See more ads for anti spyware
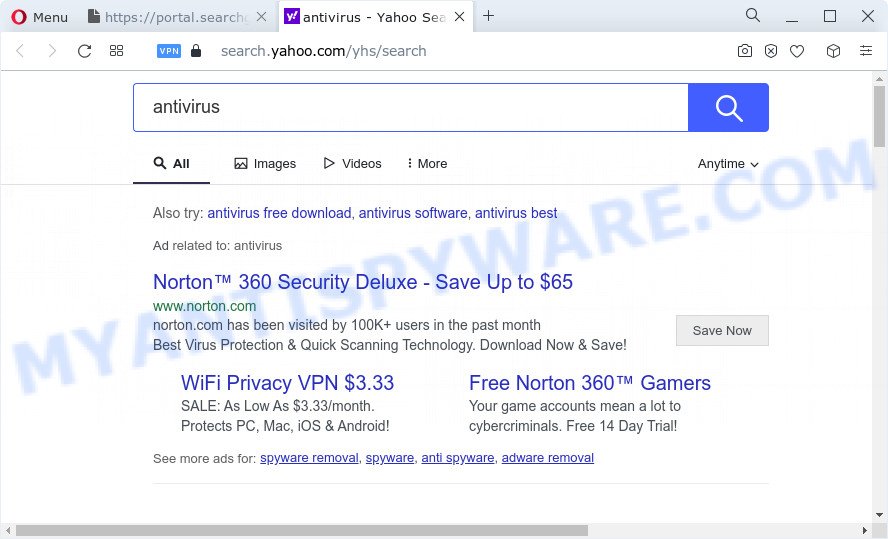 (458, 458)
